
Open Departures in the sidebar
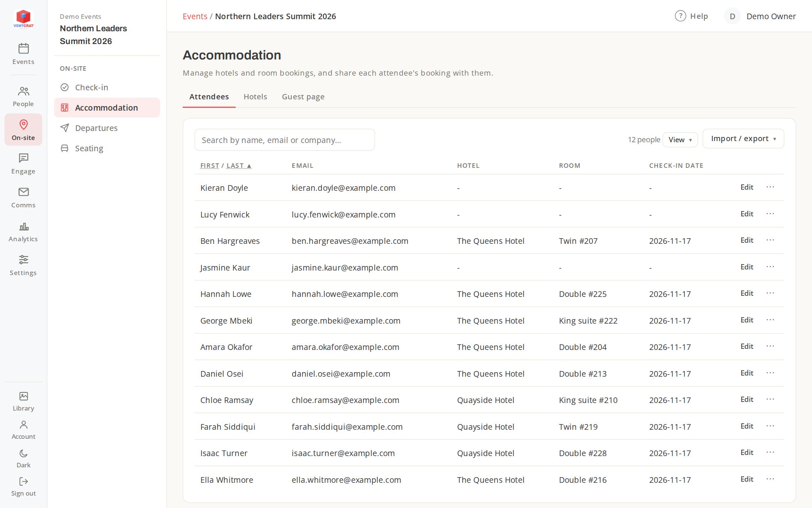(107, 128)
